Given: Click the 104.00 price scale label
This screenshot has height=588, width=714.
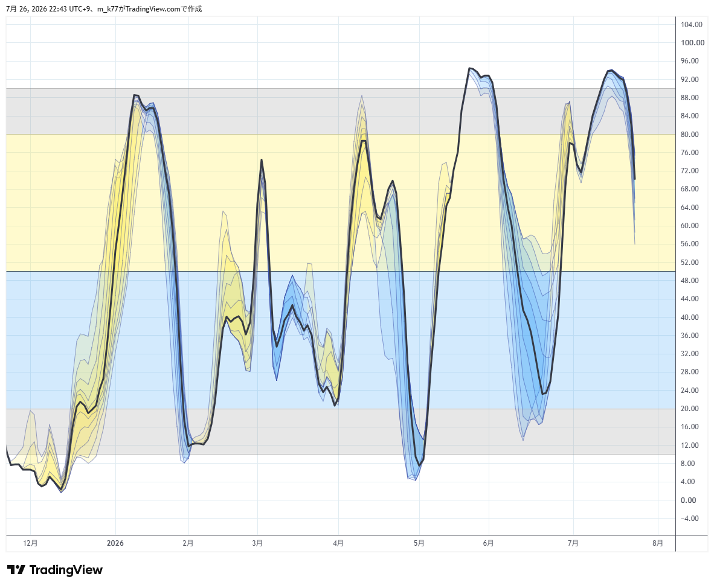Looking at the screenshot, I should click(x=692, y=25).
